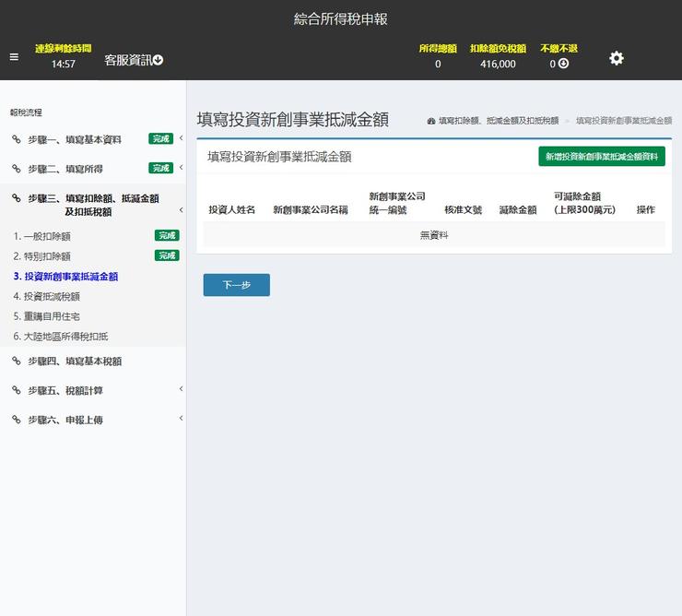
Task: Click link icon beside 步驟四、填寫基本稅額
Action: (x=17, y=361)
